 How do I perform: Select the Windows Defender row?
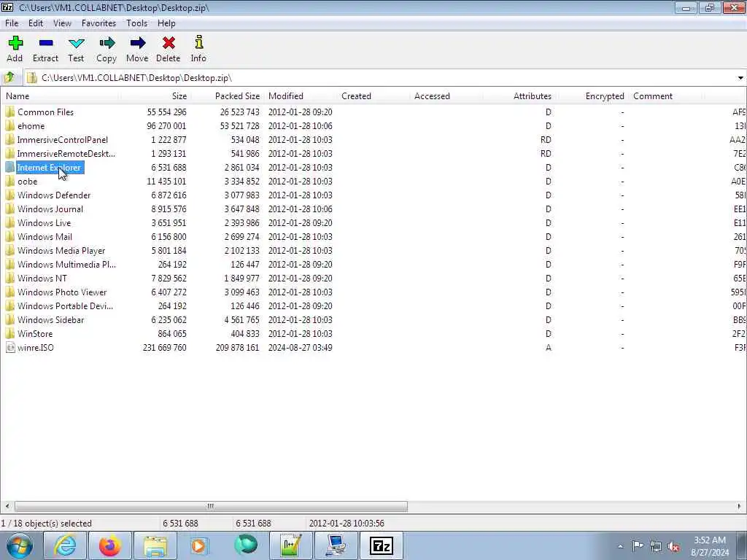(373, 195)
